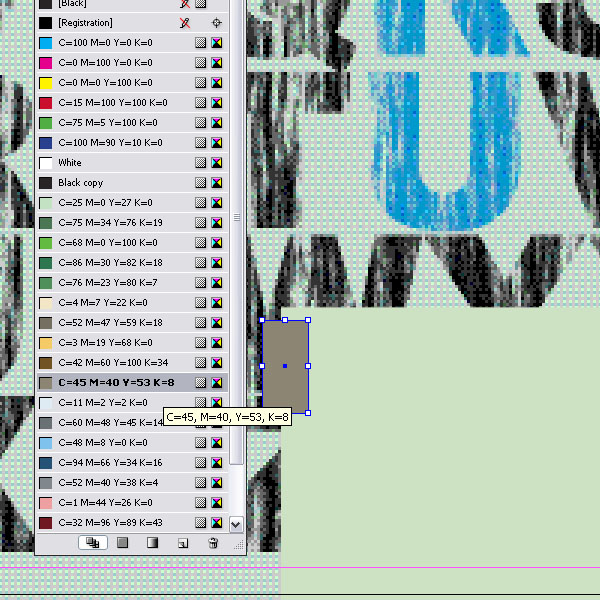Click the Show All Swatches button

tap(93, 543)
